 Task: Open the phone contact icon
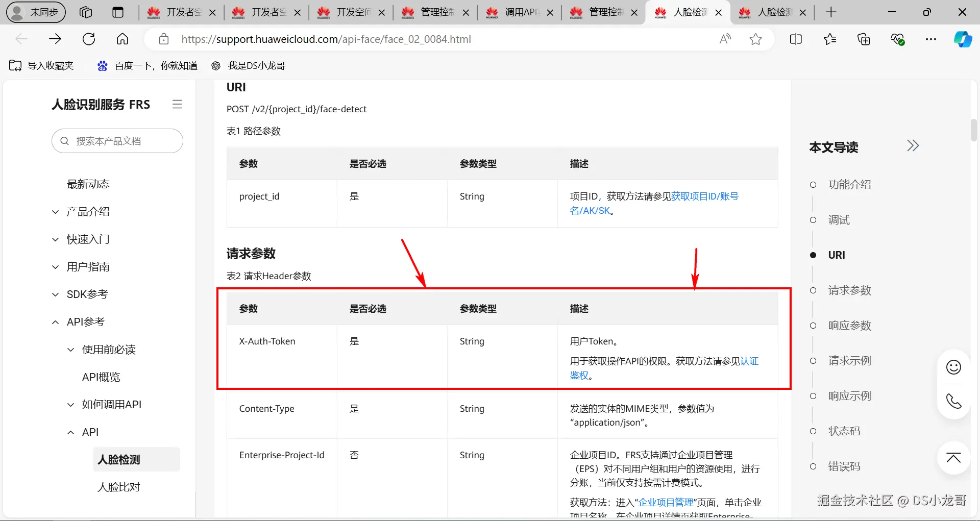pyautogui.click(x=953, y=401)
